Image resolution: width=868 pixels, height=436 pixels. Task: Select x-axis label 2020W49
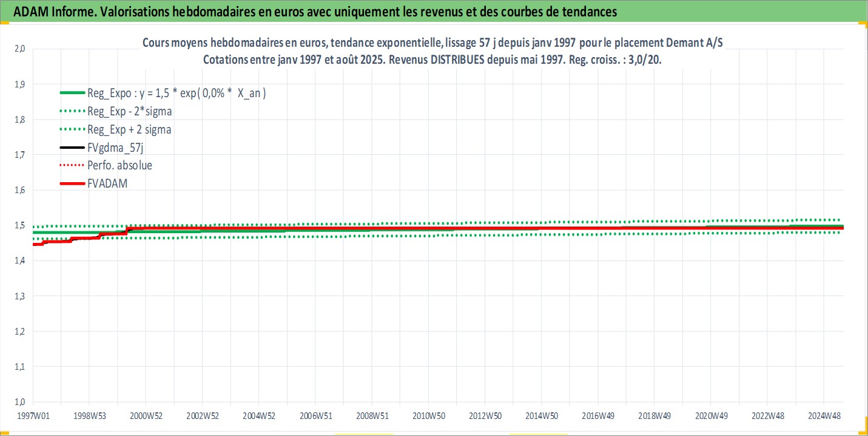click(x=711, y=416)
